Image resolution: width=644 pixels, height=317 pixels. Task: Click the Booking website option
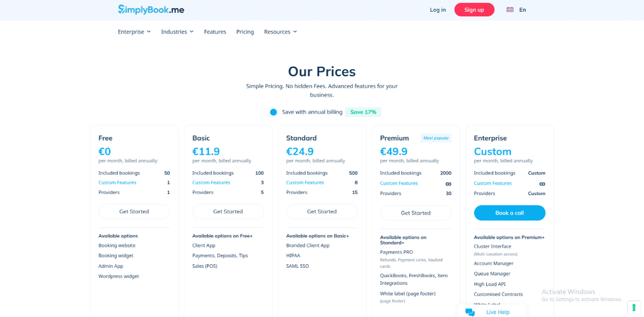coord(117,246)
